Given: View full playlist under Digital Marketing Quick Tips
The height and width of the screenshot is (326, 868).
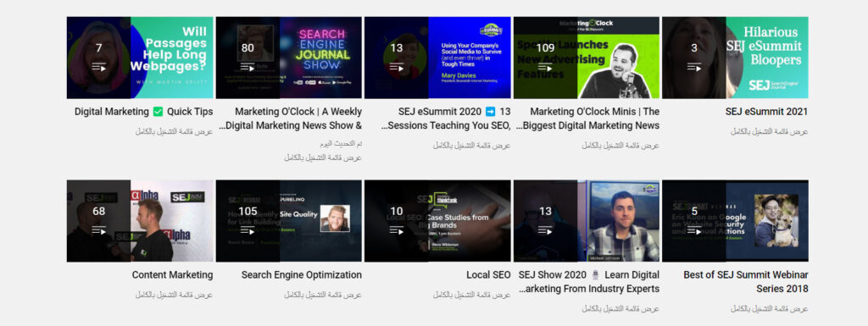Looking at the screenshot, I should pos(175,131).
